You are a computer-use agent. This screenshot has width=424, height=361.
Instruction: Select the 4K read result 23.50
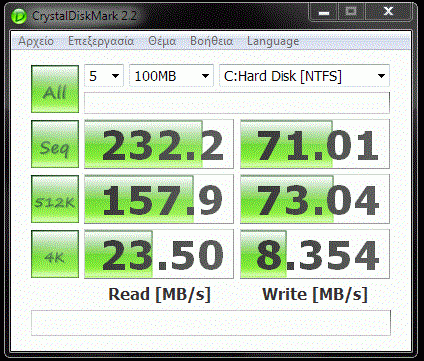(x=159, y=254)
